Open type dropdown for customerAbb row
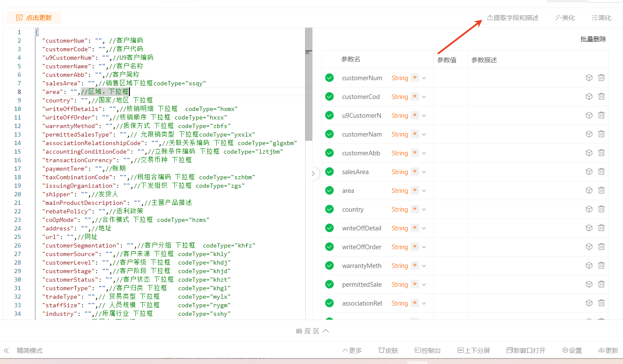This screenshot has width=623, height=364. [424, 153]
